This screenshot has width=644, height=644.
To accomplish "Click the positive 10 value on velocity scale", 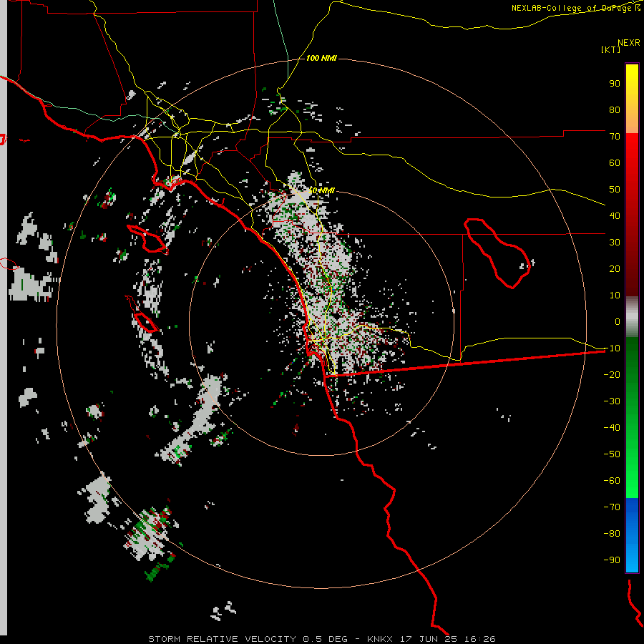I will [615, 296].
